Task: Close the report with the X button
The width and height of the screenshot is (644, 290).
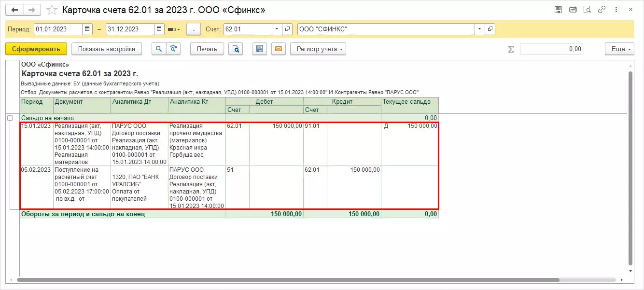Action: (x=630, y=10)
